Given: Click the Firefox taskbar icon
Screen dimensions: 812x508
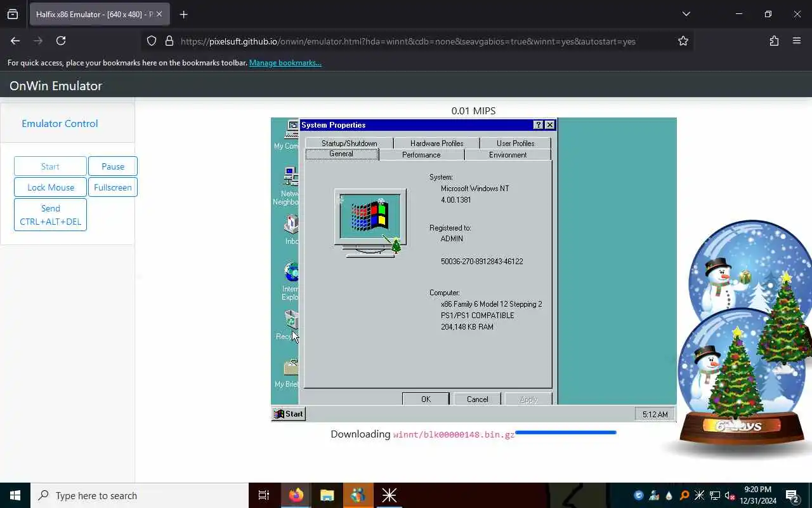Looking at the screenshot, I should pyautogui.click(x=296, y=495).
